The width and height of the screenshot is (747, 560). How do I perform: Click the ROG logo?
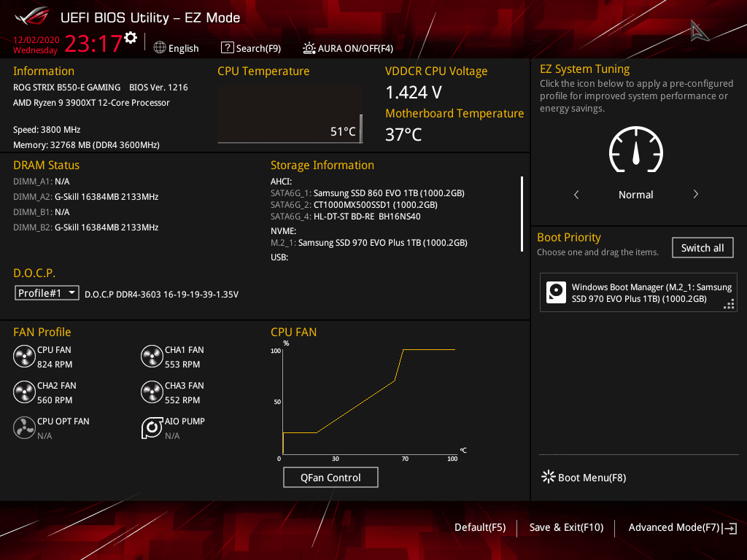[x=31, y=17]
